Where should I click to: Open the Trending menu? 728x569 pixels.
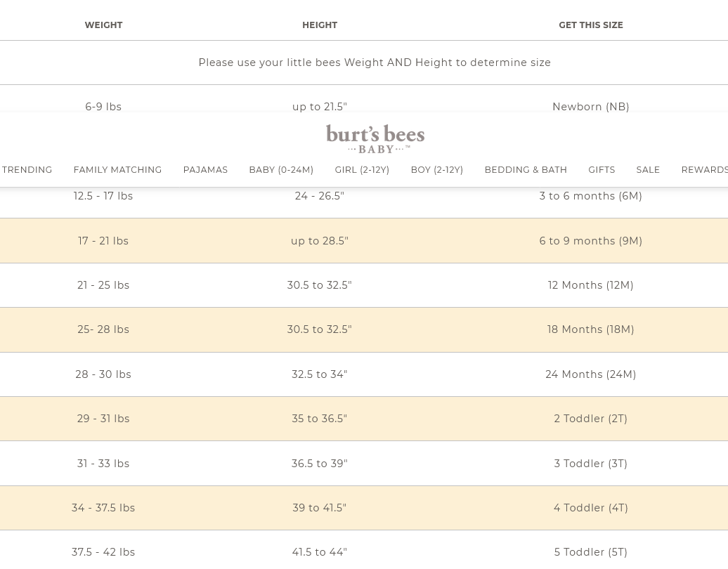[x=27, y=170]
